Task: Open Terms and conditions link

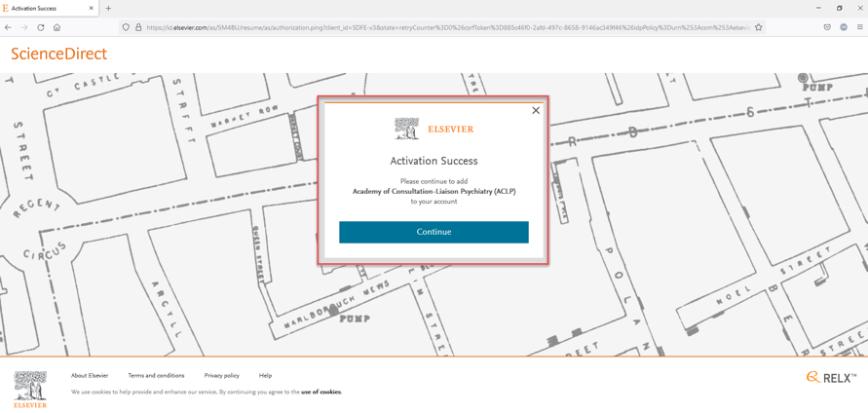Action: pos(156,375)
